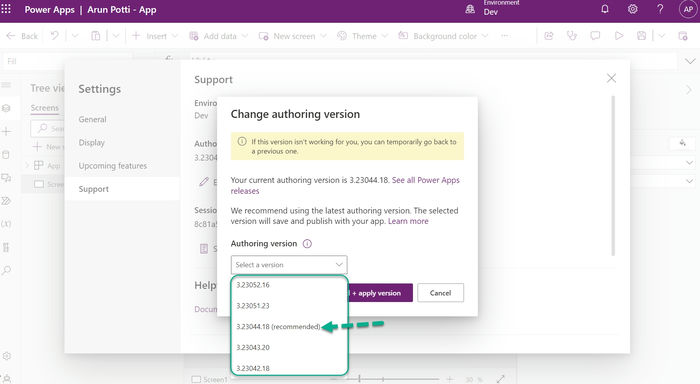The width and height of the screenshot is (700, 384).
Task: Click the Tree view search field
Action: (x=47, y=129)
